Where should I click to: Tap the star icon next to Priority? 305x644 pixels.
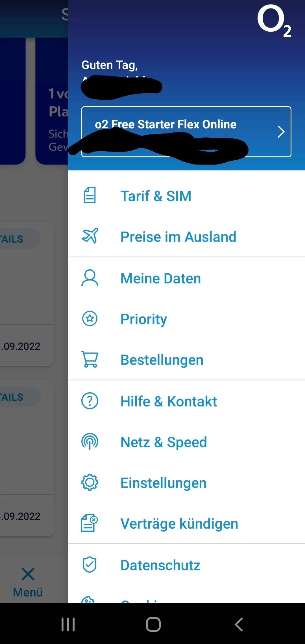(x=90, y=319)
